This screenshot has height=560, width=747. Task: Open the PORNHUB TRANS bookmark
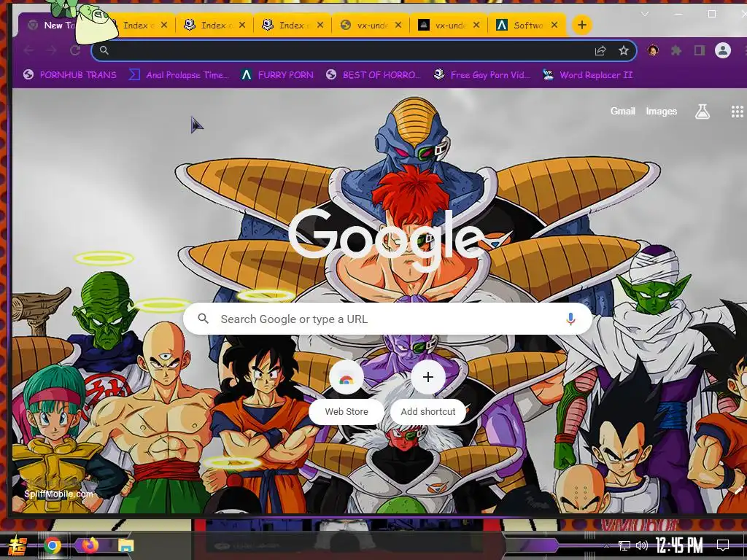pyautogui.click(x=69, y=75)
